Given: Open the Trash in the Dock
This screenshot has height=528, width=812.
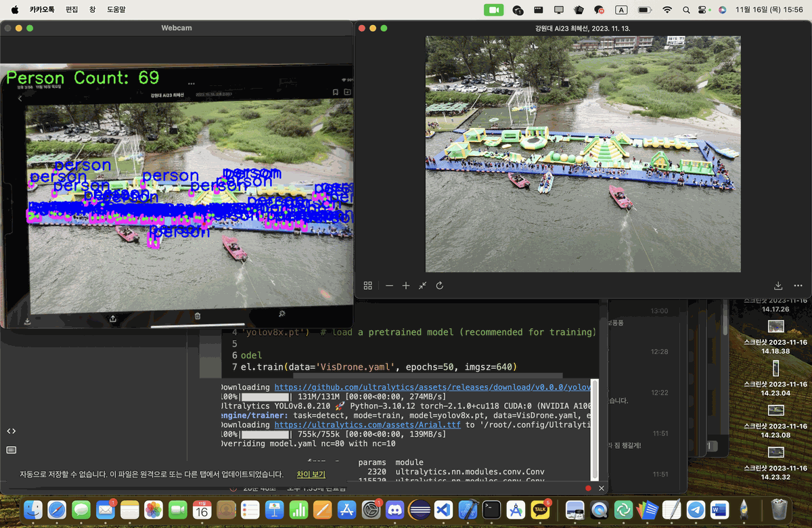Looking at the screenshot, I should click(x=780, y=510).
